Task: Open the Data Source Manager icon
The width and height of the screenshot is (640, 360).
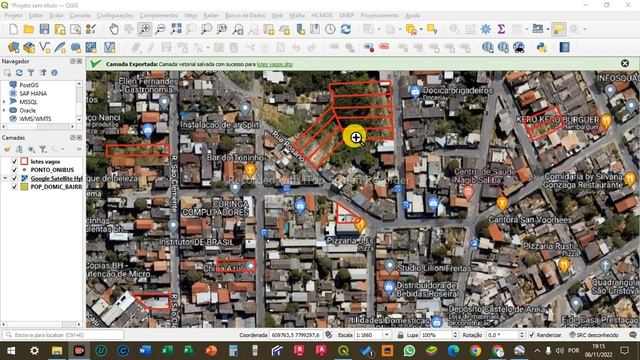Action: point(13,47)
